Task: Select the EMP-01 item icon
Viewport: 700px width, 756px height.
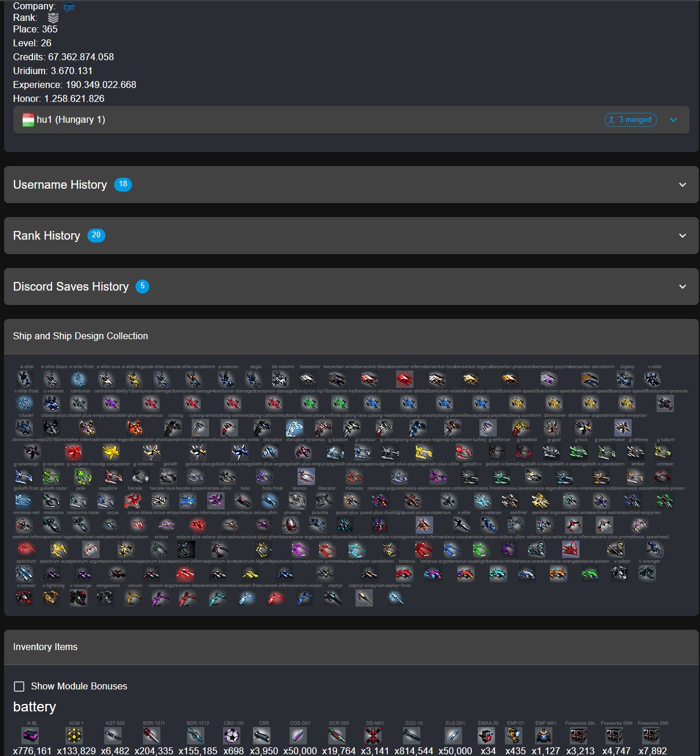Action: pos(514,736)
